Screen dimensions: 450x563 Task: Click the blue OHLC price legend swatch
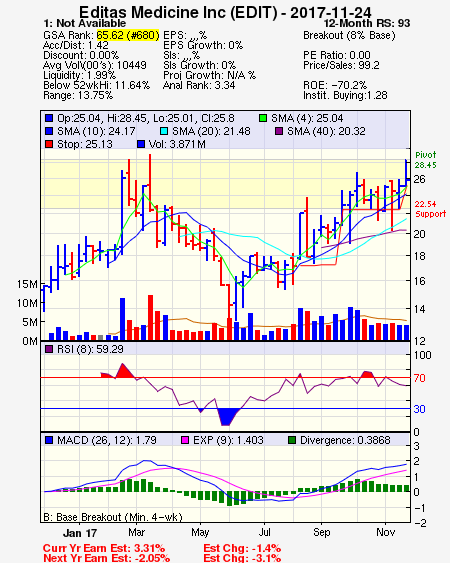tap(49, 118)
